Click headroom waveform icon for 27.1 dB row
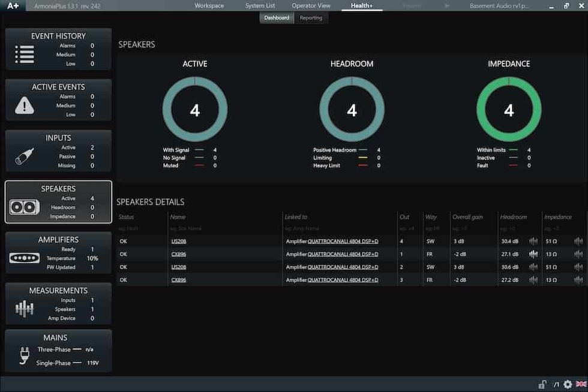 533,254
